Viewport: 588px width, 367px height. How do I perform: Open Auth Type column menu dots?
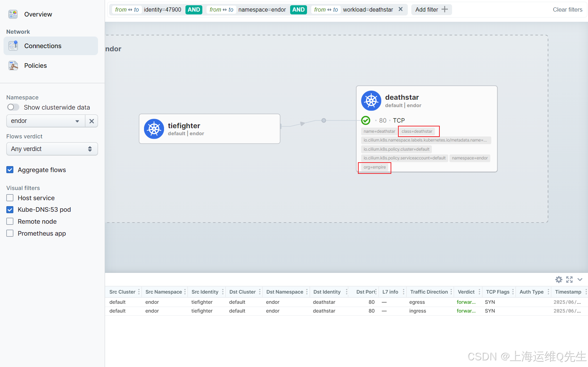pos(549,292)
